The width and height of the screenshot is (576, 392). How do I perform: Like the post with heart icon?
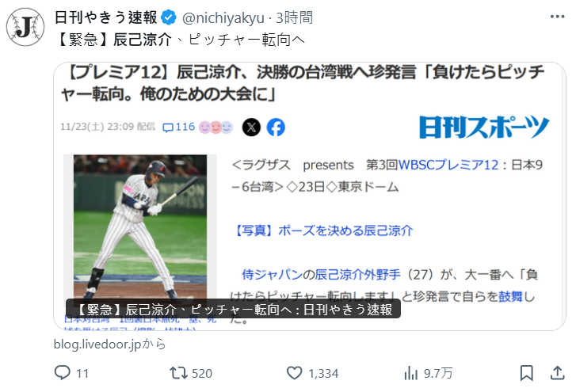coord(294,373)
